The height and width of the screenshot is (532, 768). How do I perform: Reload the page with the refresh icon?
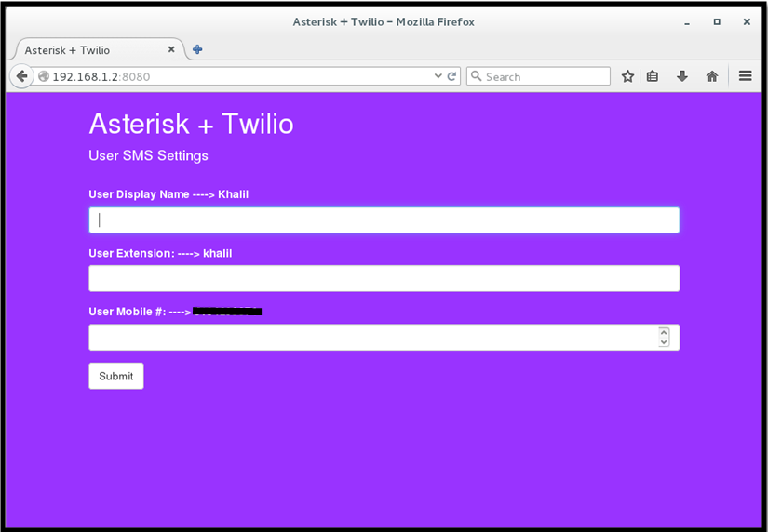click(451, 76)
